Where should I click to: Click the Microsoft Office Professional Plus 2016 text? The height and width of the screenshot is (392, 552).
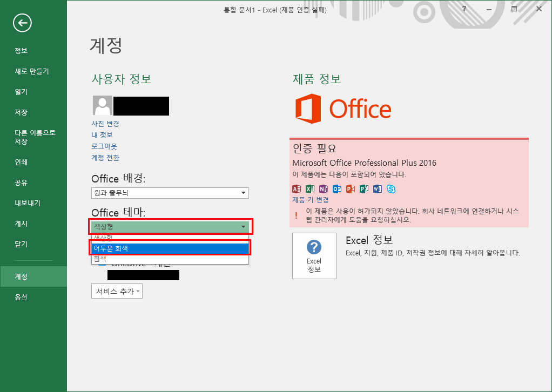click(x=365, y=163)
